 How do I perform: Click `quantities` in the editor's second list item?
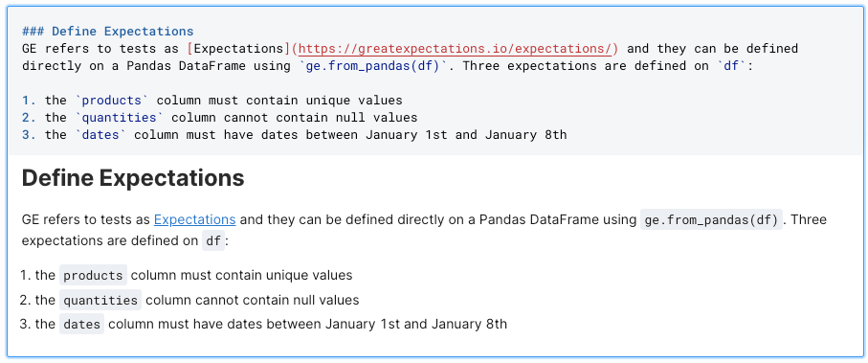tap(119, 118)
